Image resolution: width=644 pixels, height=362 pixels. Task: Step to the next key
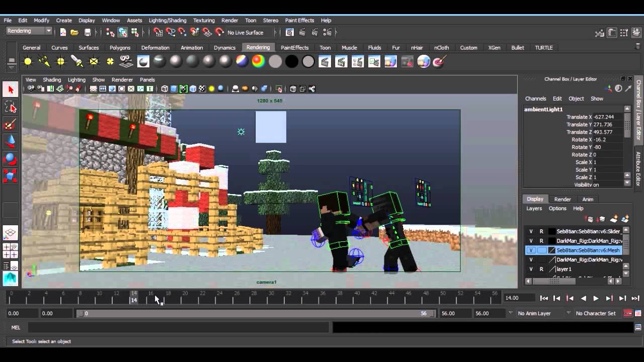pos(609,298)
